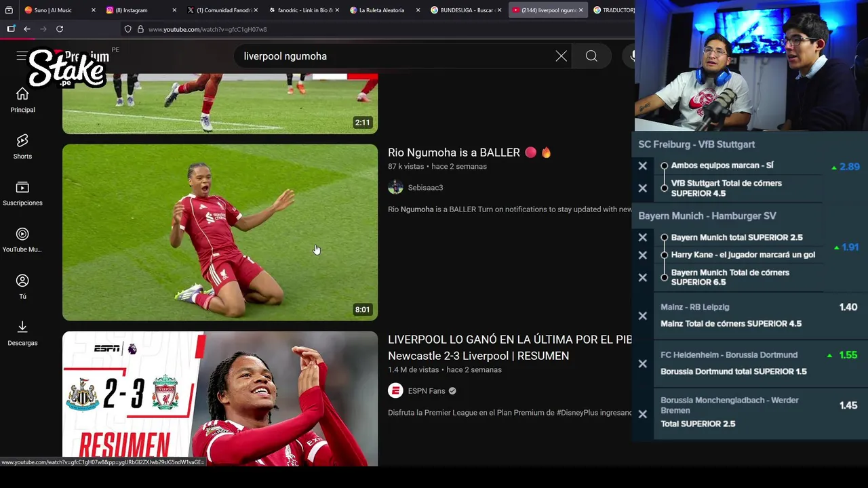The width and height of the screenshot is (868, 488).
Task: Remove the Harry Kane goal selection
Action: [643, 256]
